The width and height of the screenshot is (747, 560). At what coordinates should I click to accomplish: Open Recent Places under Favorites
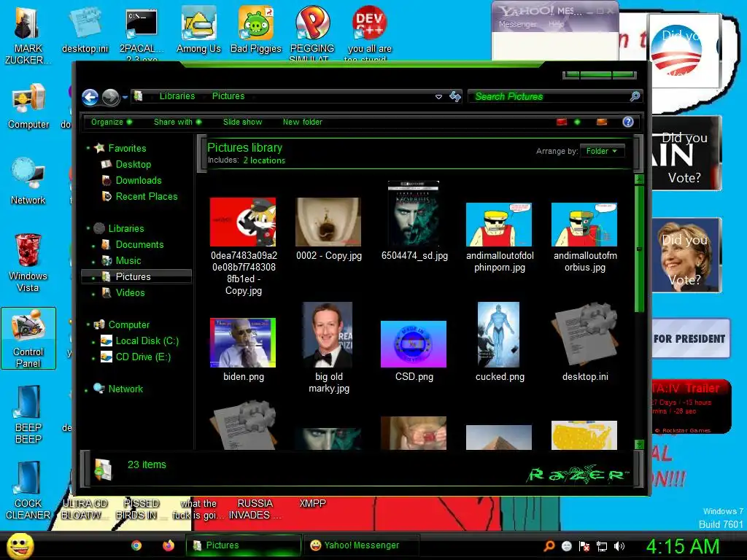point(146,196)
